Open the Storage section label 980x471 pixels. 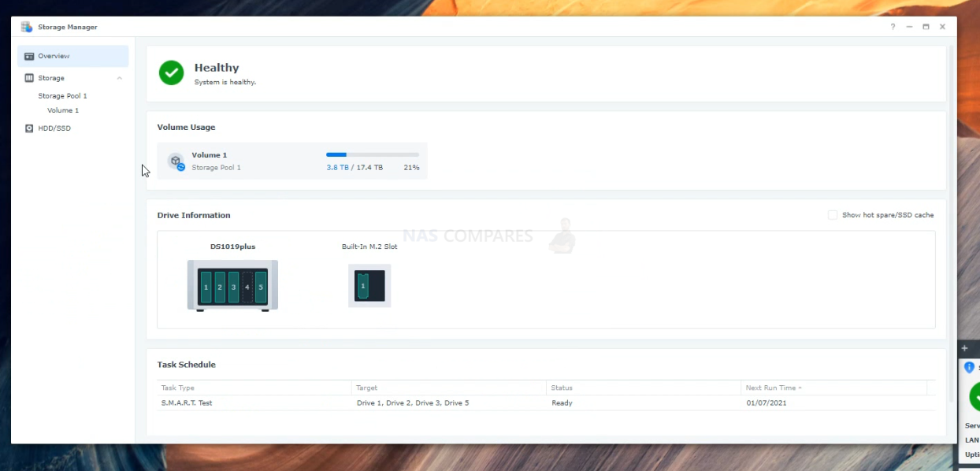click(x=51, y=78)
